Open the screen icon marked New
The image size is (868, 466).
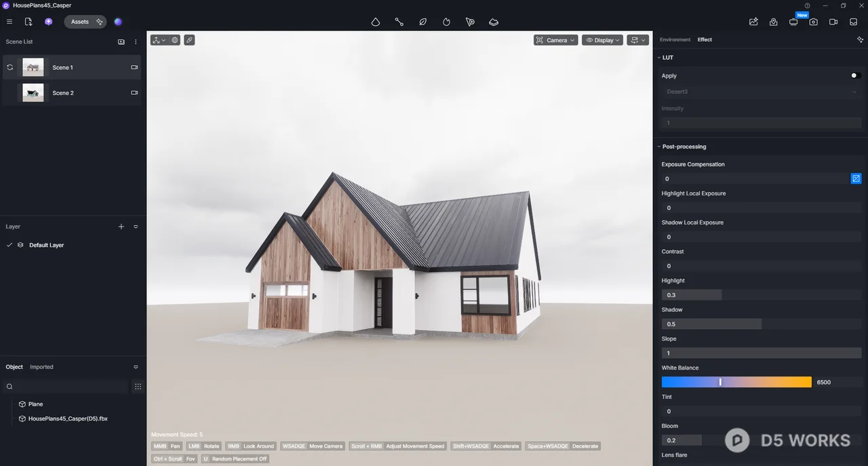tap(793, 22)
